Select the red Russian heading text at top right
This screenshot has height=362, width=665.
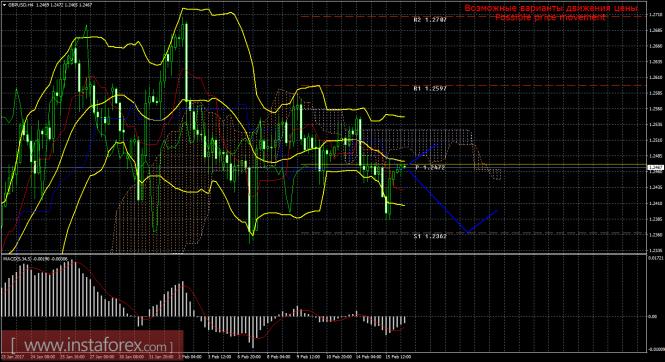point(551,8)
